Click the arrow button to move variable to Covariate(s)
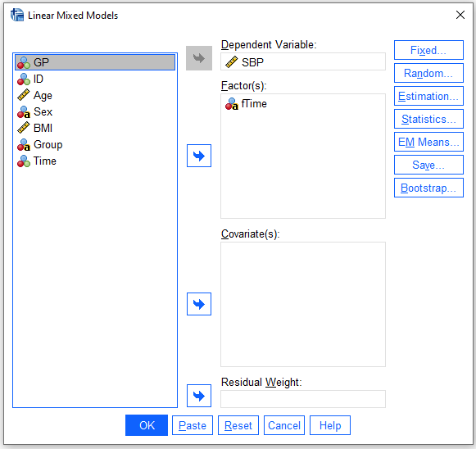Image resolution: width=476 pixels, height=449 pixels. coord(199,304)
